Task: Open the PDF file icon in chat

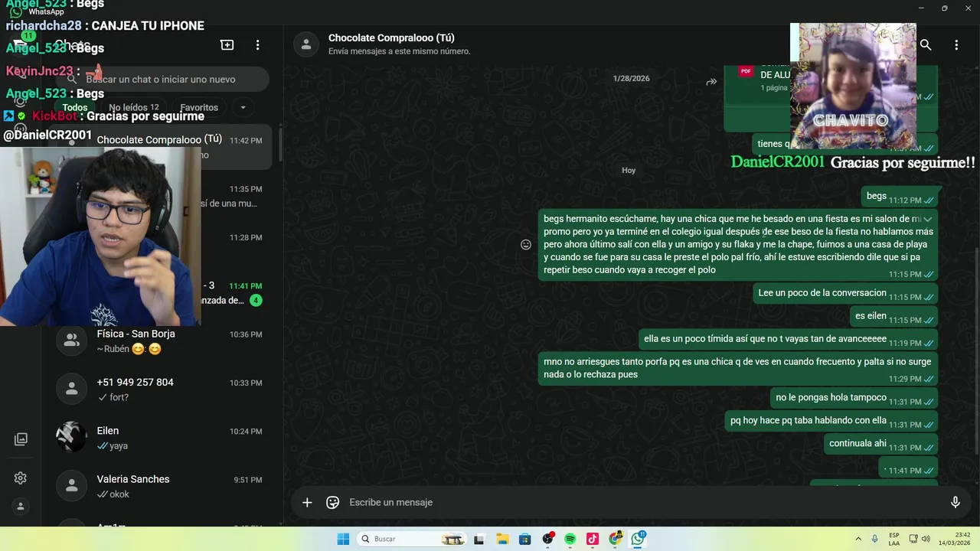Action: (x=745, y=71)
